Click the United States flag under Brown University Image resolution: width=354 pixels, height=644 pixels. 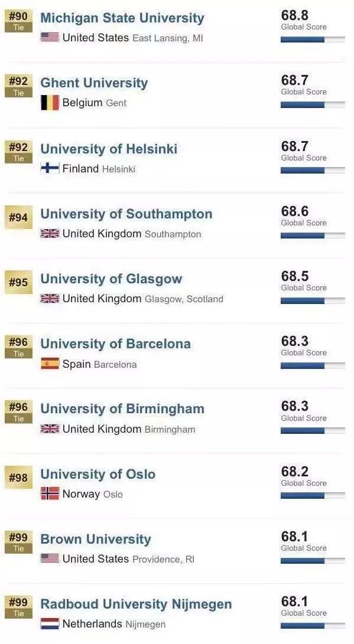[50, 558]
